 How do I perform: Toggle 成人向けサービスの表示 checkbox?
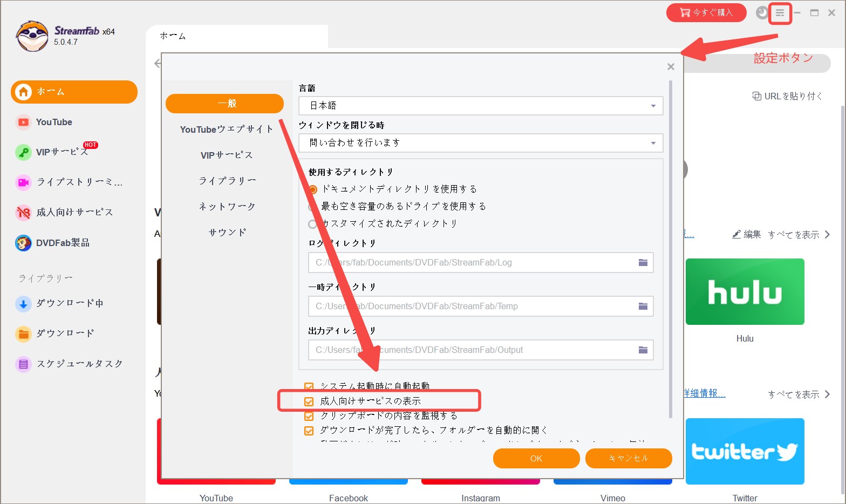(309, 401)
